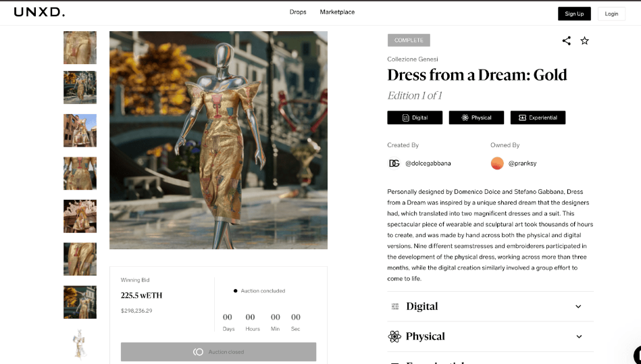Select the fifth thumbnail with ornate architecture
This screenshot has height=364, width=641.
coord(80,216)
